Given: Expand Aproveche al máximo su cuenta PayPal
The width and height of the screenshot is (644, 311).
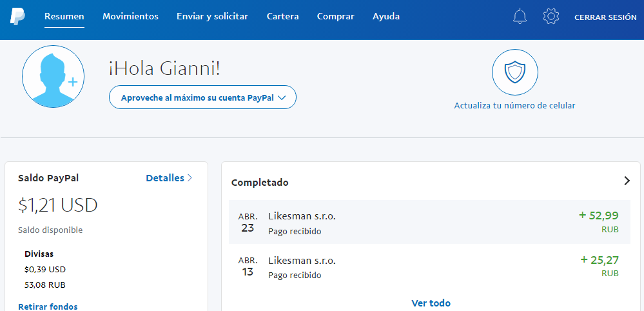Looking at the screenshot, I should 202,97.
